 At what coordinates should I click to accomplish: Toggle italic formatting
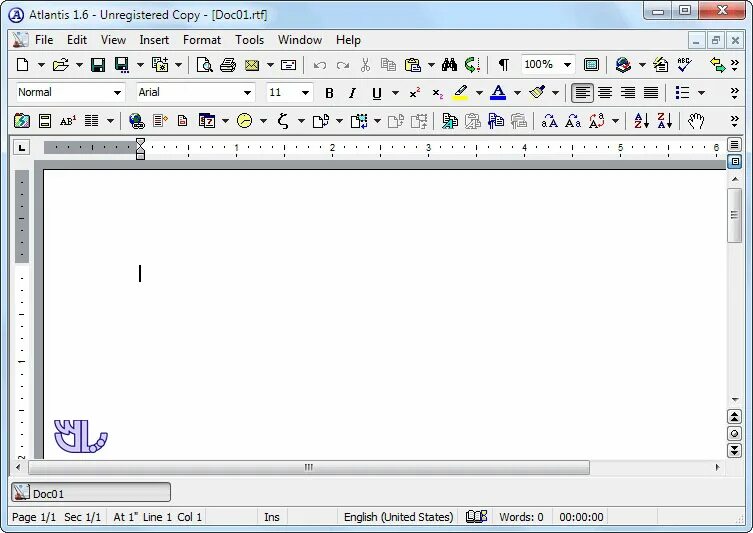[x=352, y=93]
